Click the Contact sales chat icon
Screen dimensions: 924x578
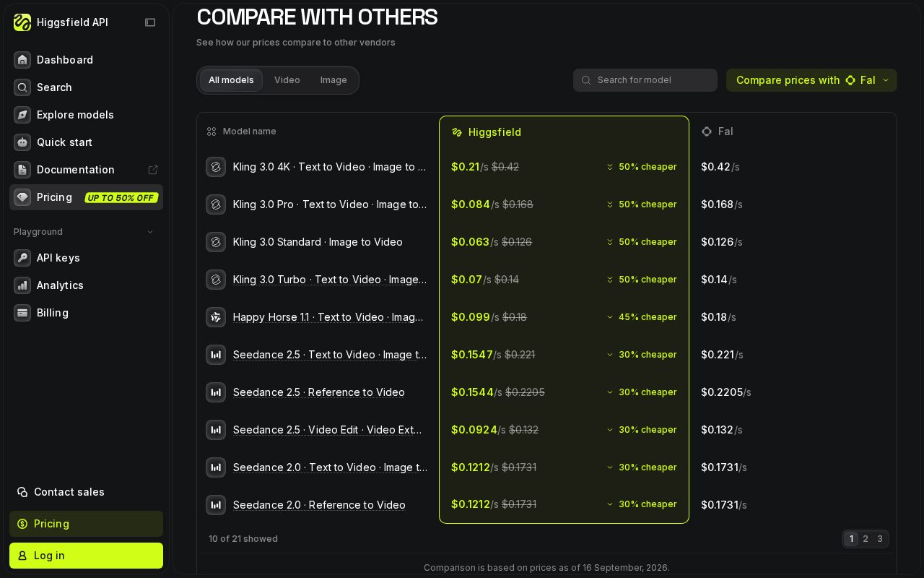click(22, 492)
